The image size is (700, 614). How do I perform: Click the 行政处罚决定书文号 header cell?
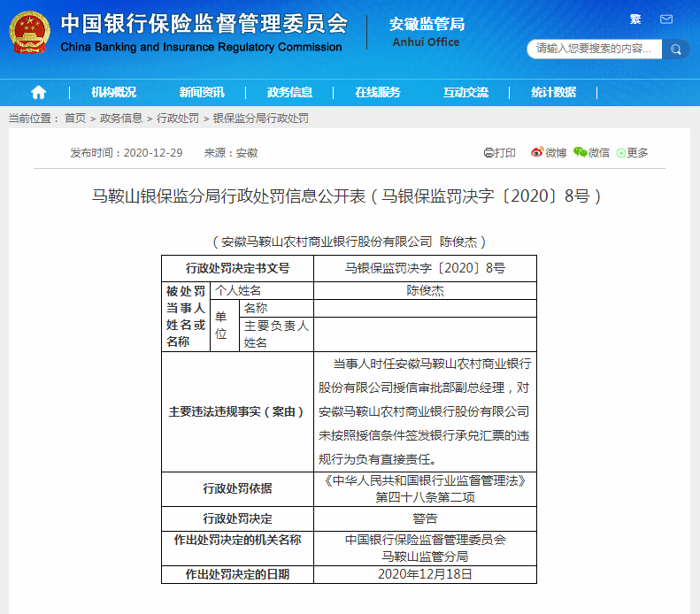pyautogui.click(x=237, y=268)
